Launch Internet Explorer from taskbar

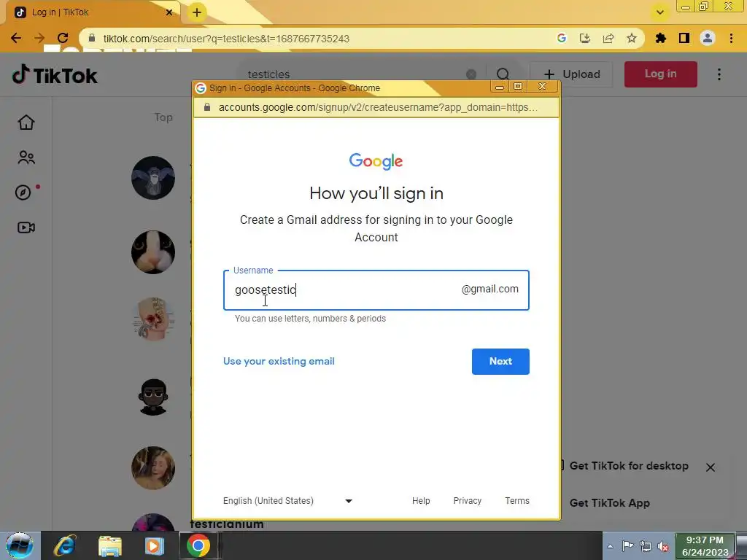65,545
